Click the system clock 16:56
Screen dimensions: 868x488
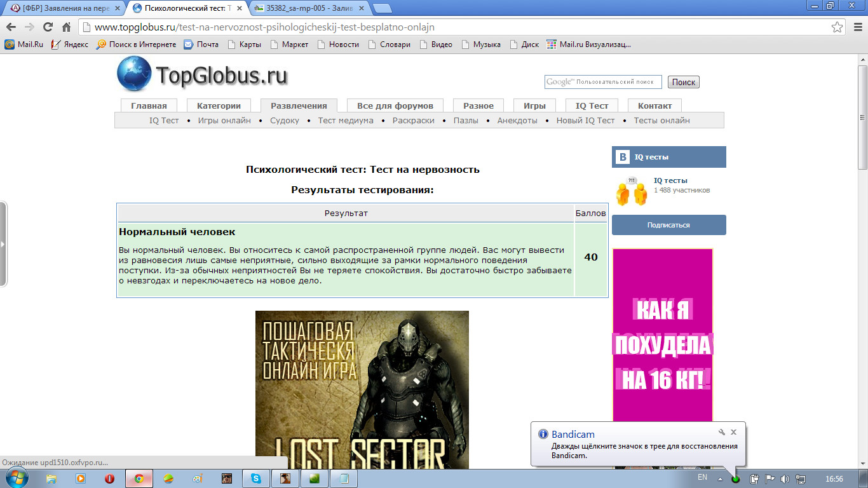tap(834, 478)
